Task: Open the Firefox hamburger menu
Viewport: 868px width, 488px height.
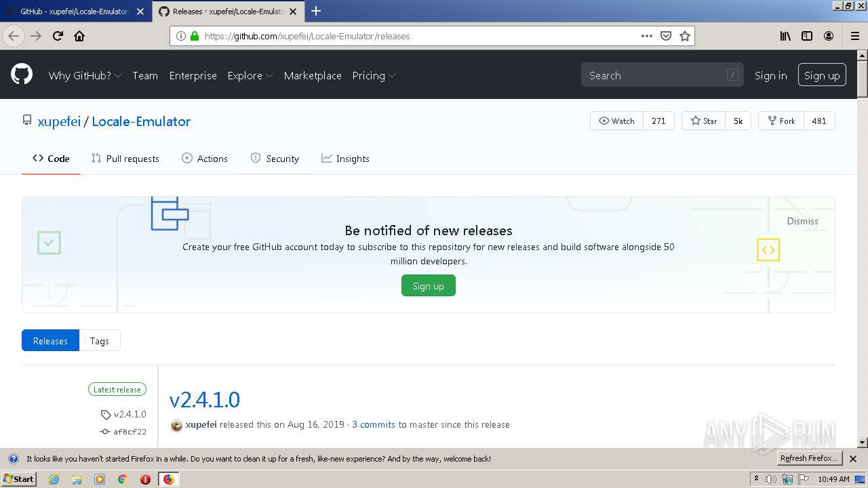Action: click(x=854, y=36)
